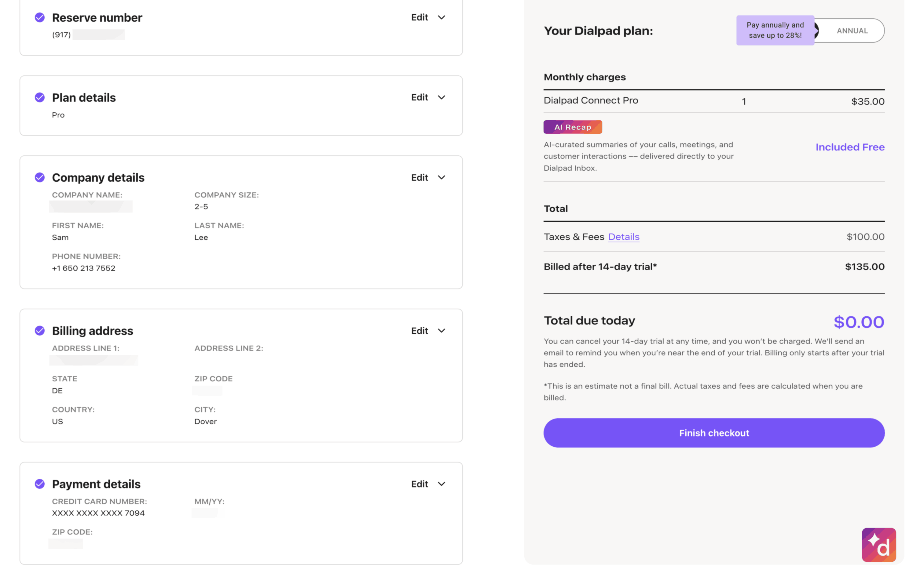
Task: Click the annual savings promo tooltip
Action: pyautogui.click(x=775, y=30)
